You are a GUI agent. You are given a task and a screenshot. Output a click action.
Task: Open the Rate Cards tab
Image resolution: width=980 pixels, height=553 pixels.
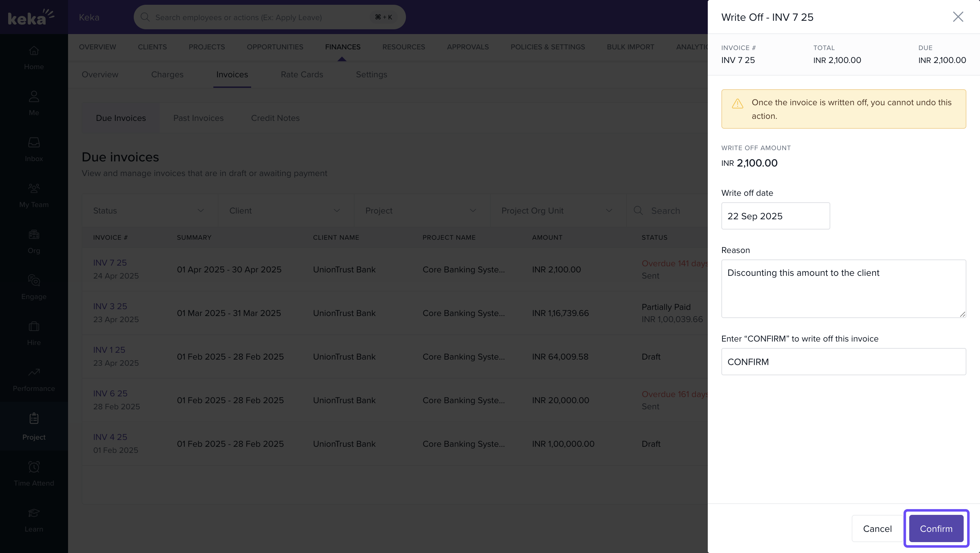click(302, 75)
